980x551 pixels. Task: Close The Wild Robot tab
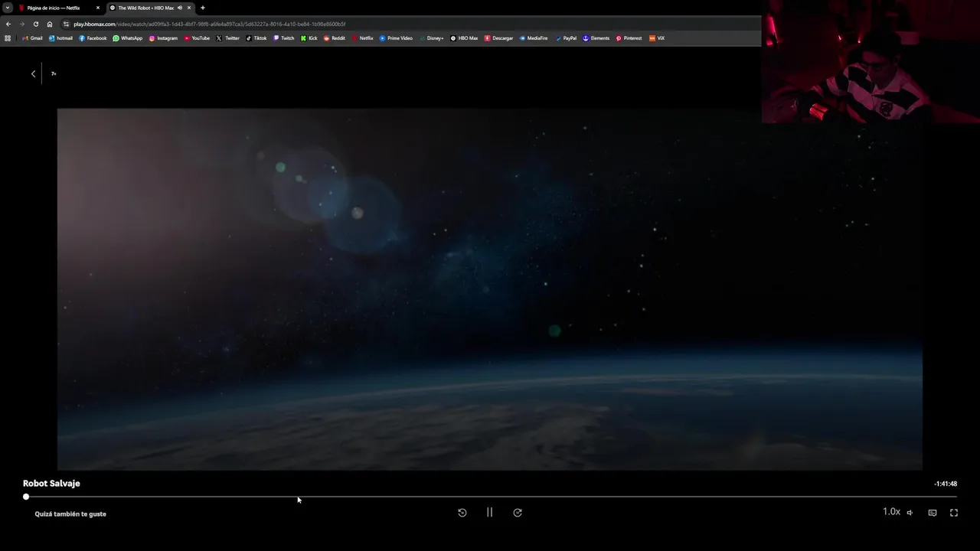(x=189, y=8)
